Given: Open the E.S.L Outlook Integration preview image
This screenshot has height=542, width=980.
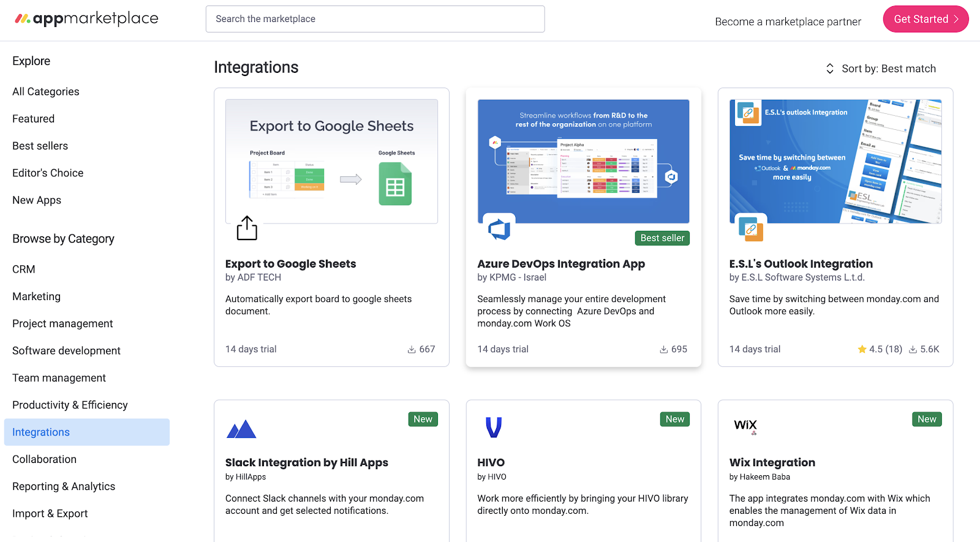Looking at the screenshot, I should [835, 161].
